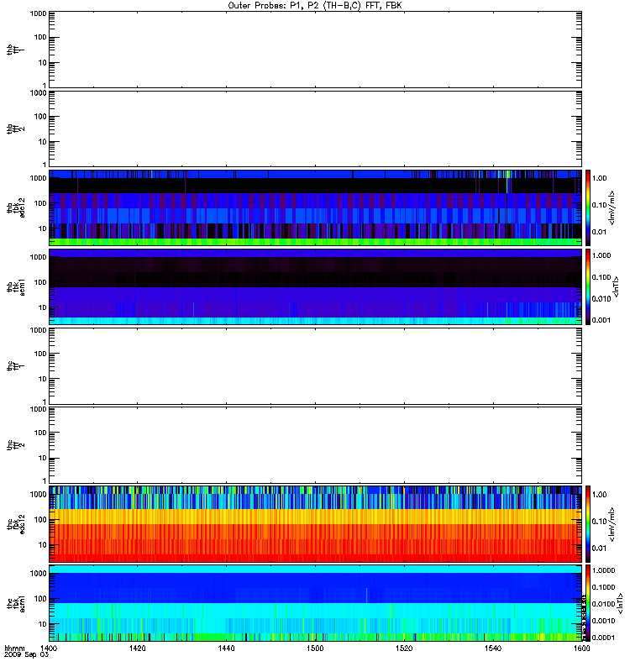
Task: Click '0.0001' on thc scm1 color scale
Action: tap(603, 638)
